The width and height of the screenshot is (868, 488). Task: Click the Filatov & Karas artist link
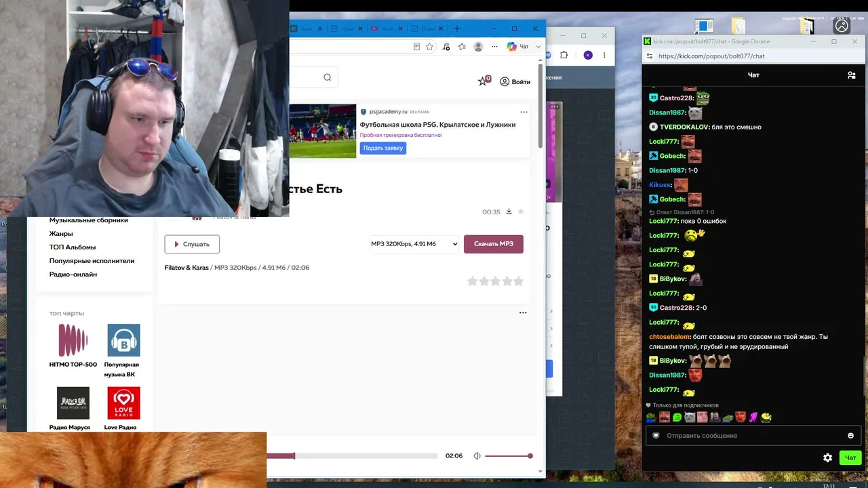click(x=186, y=268)
